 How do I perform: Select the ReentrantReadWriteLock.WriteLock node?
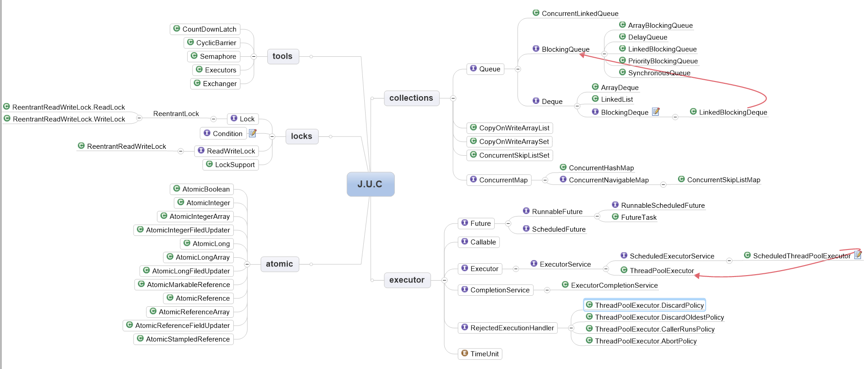65,119
